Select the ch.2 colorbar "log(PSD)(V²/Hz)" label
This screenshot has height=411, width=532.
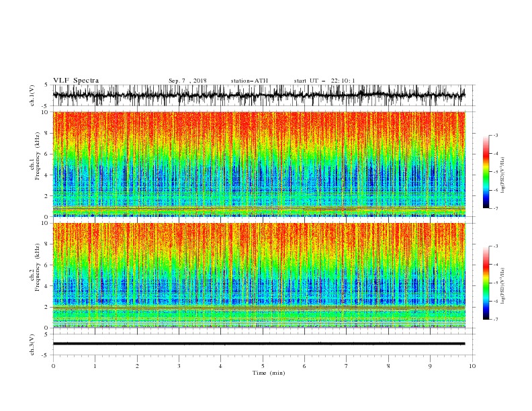click(502, 285)
